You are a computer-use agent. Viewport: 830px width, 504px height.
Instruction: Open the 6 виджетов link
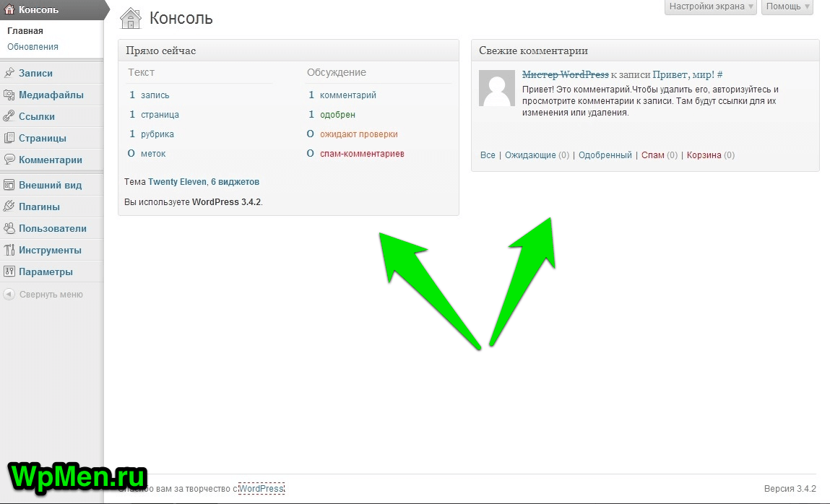(x=235, y=182)
